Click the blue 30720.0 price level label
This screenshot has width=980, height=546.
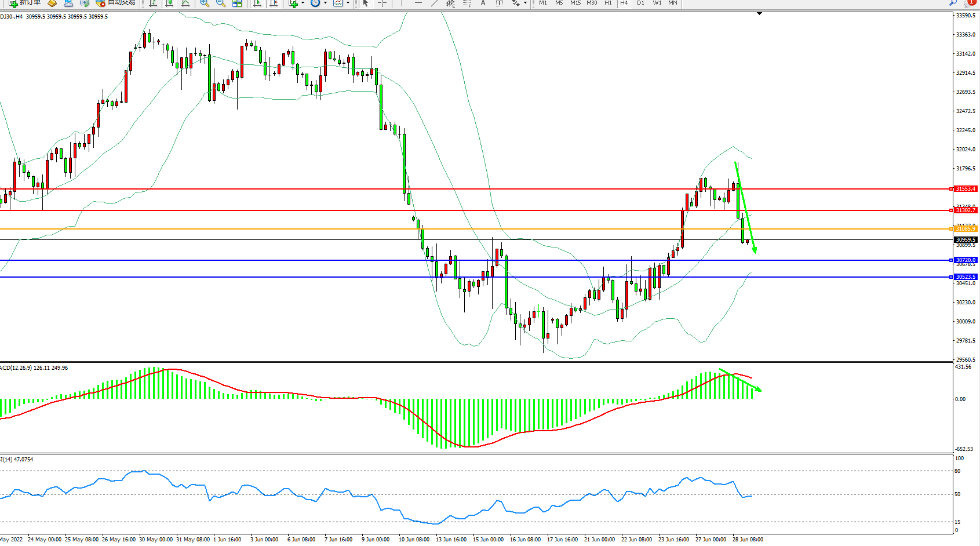click(x=966, y=260)
